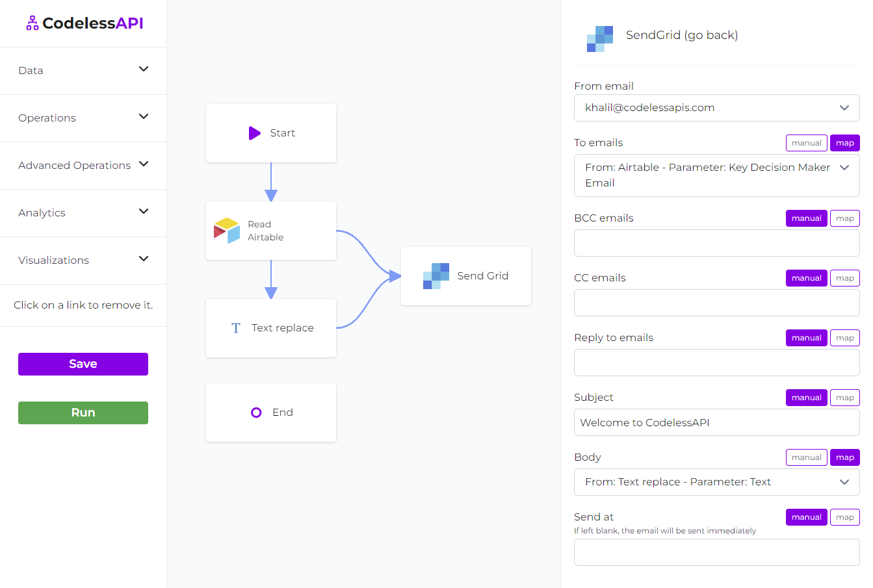This screenshot has width=873, height=588.
Task: Click the Operations label in sidebar
Action: pyautogui.click(x=47, y=118)
